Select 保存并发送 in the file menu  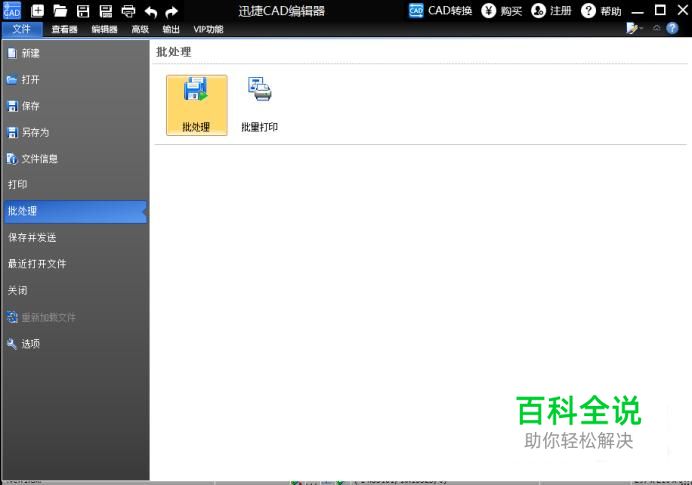pyautogui.click(x=75, y=238)
